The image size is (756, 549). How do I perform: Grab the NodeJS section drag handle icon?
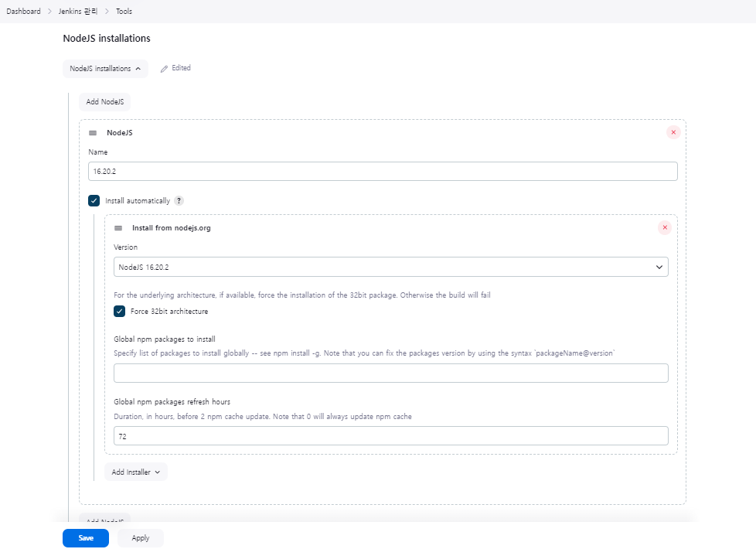(93, 133)
